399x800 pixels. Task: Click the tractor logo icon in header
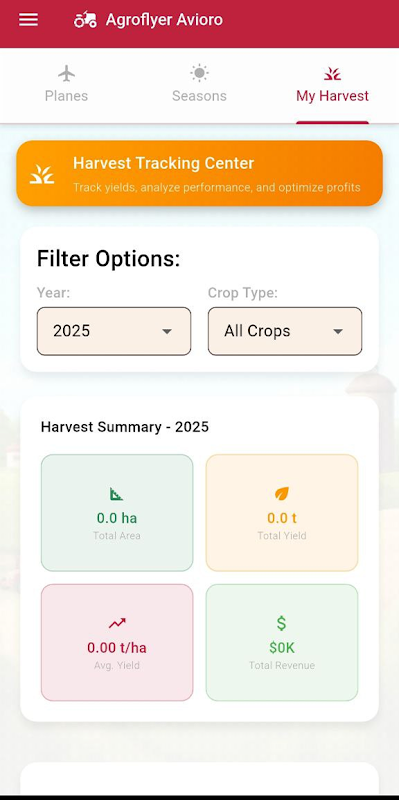click(x=85, y=20)
